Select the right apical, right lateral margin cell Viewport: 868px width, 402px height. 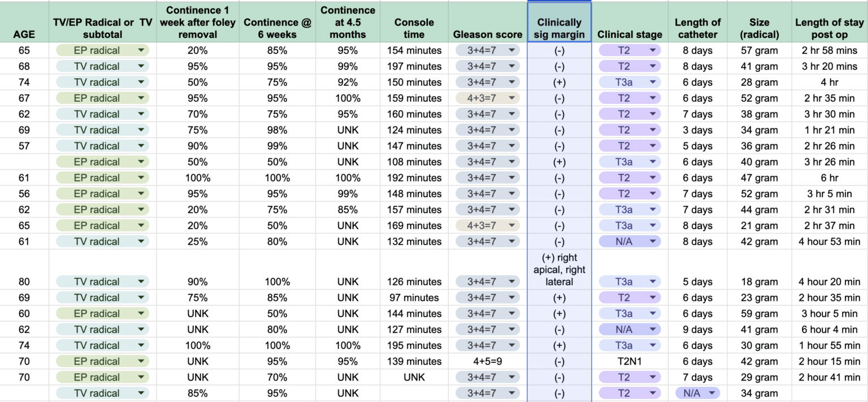coord(559,270)
